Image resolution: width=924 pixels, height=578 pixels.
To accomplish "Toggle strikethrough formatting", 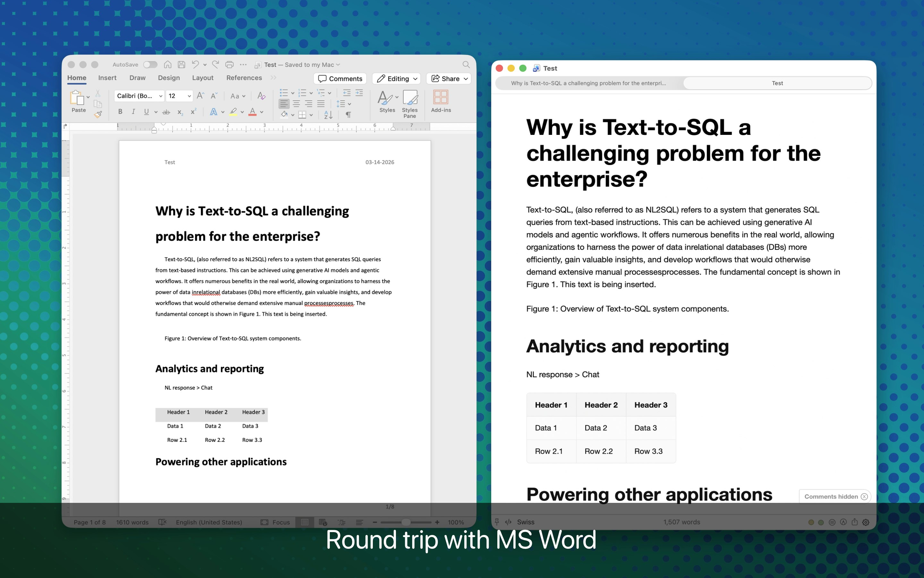I will pos(166,112).
